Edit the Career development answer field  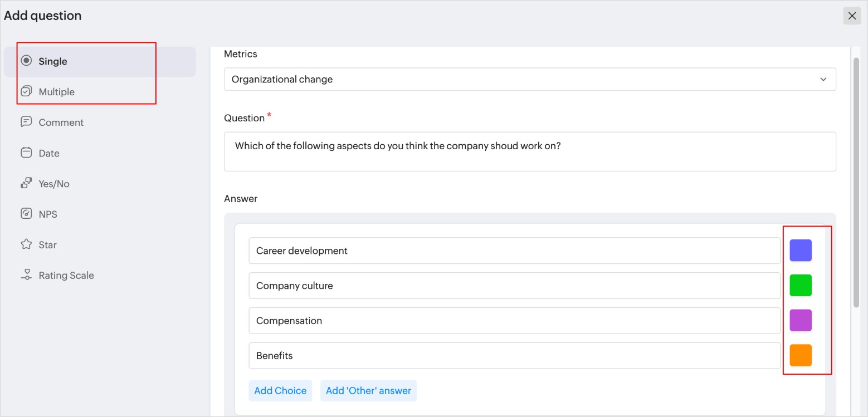coord(514,251)
